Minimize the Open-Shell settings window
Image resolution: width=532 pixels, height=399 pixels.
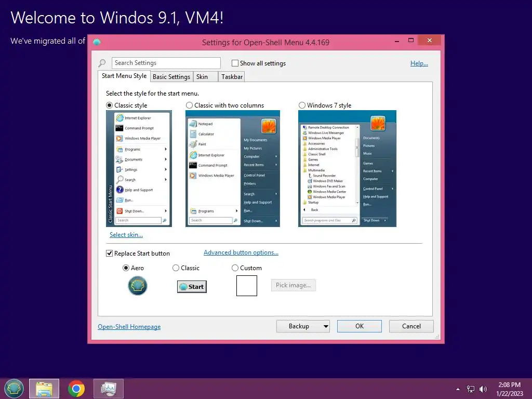click(397, 41)
